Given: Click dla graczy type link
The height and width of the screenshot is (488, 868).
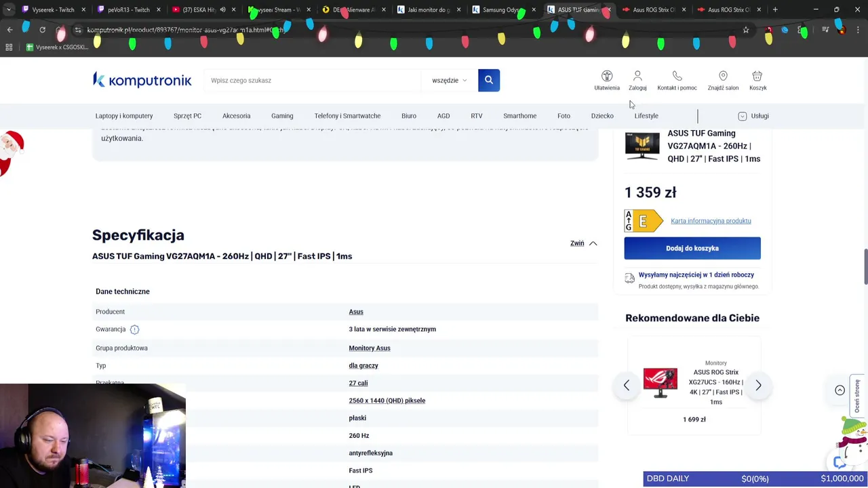Looking at the screenshot, I should pyautogui.click(x=363, y=366).
